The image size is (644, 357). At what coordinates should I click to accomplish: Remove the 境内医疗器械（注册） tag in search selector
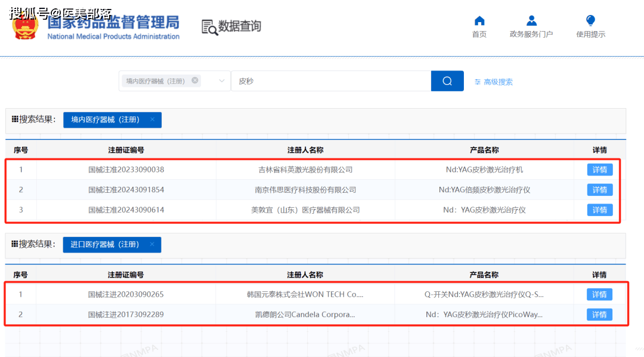pos(195,81)
